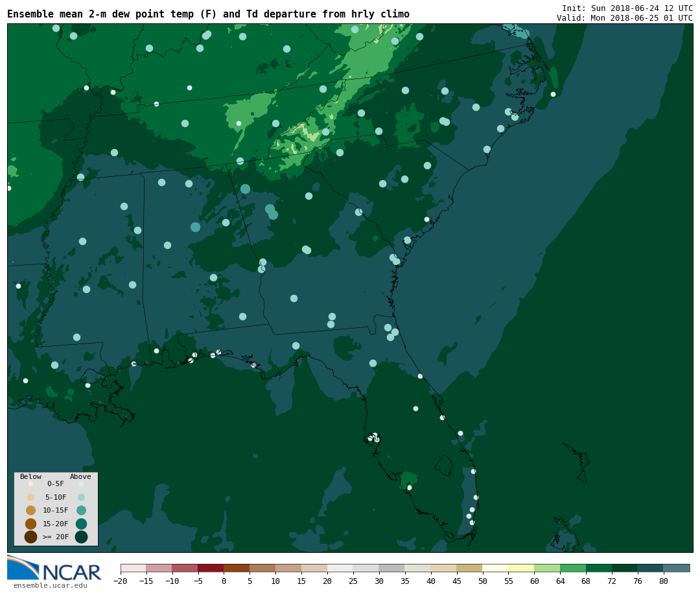Click the Below 15-20F brown legend circle

click(x=30, y=524)
